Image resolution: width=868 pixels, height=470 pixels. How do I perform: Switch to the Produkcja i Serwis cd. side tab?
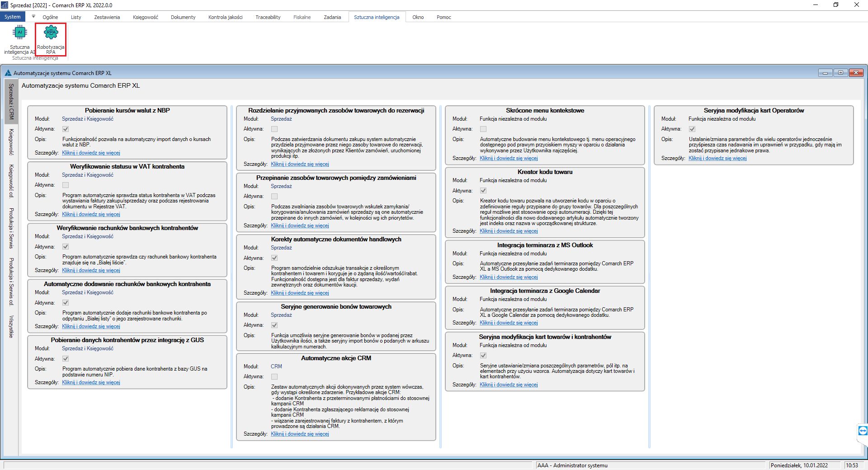pos(11,282)
